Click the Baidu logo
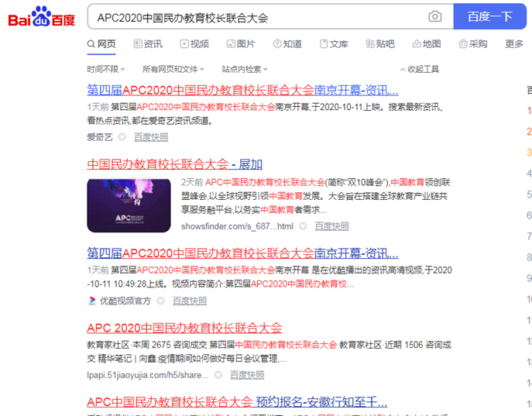This screenshot has width=532, height=416. pyautogui.click(x=41, y=17)
